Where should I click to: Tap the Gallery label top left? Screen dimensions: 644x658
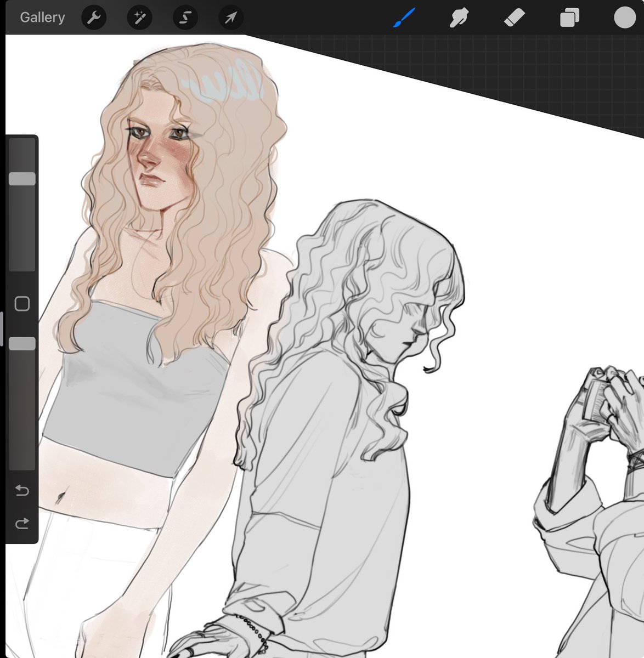42,17
